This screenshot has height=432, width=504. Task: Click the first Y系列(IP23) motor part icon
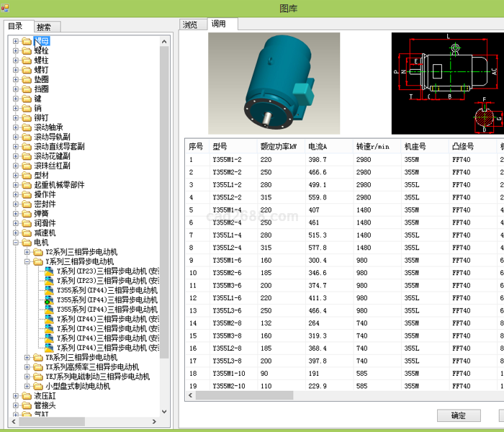(x=50, y=271)
